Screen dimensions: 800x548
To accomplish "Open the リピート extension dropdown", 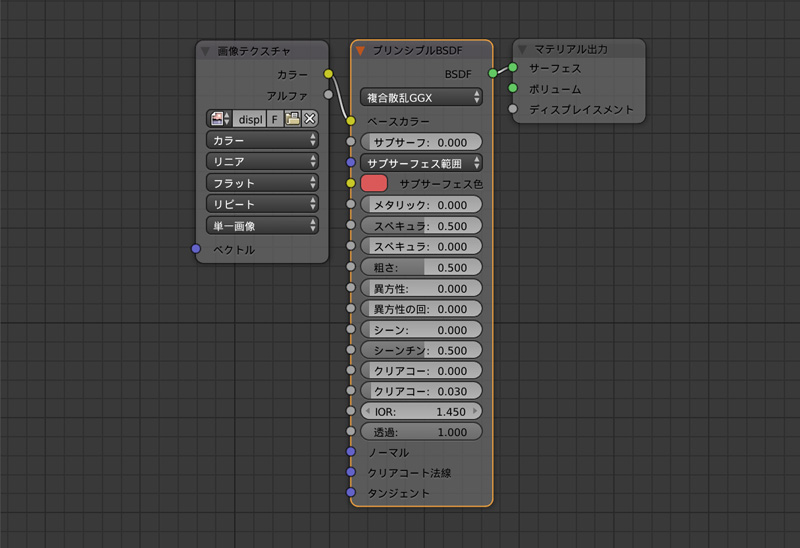I will pyautogui.click(x=262, y=204).
